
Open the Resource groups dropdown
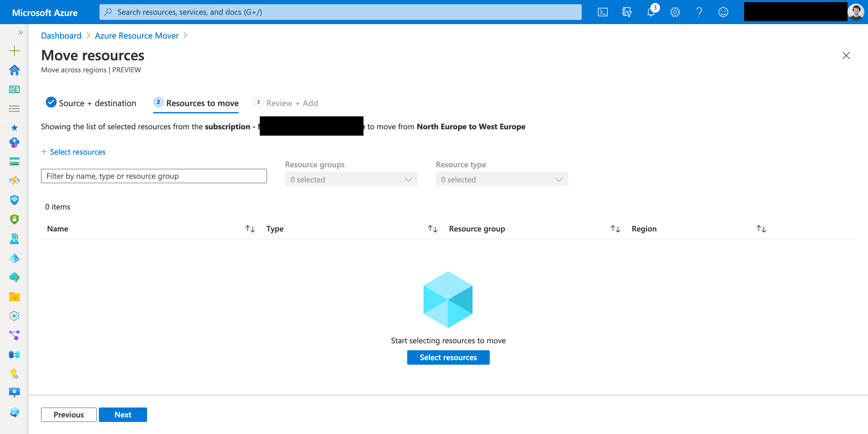click(x=351, y=179)
